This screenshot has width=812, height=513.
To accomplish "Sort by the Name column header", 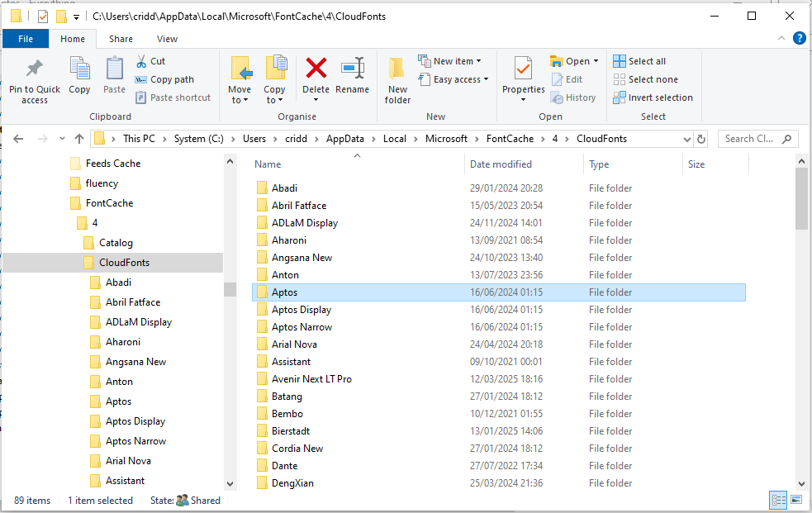I will (x=268, y=164).
